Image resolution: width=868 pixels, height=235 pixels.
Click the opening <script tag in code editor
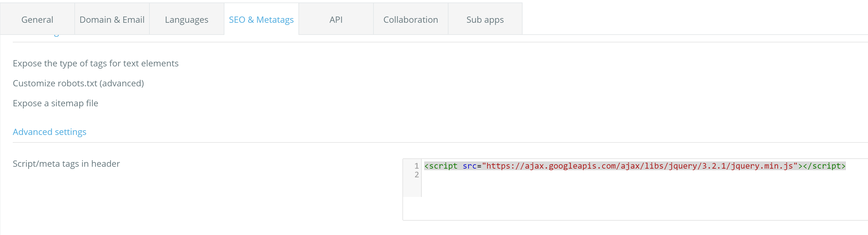pyautogui.click(x=441, y=166)
